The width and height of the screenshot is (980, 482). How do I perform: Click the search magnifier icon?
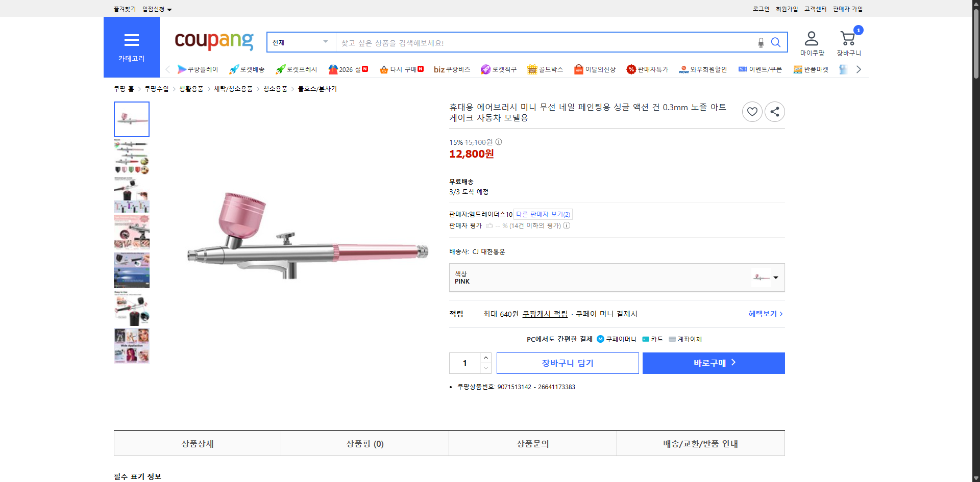tap(775, 42)
